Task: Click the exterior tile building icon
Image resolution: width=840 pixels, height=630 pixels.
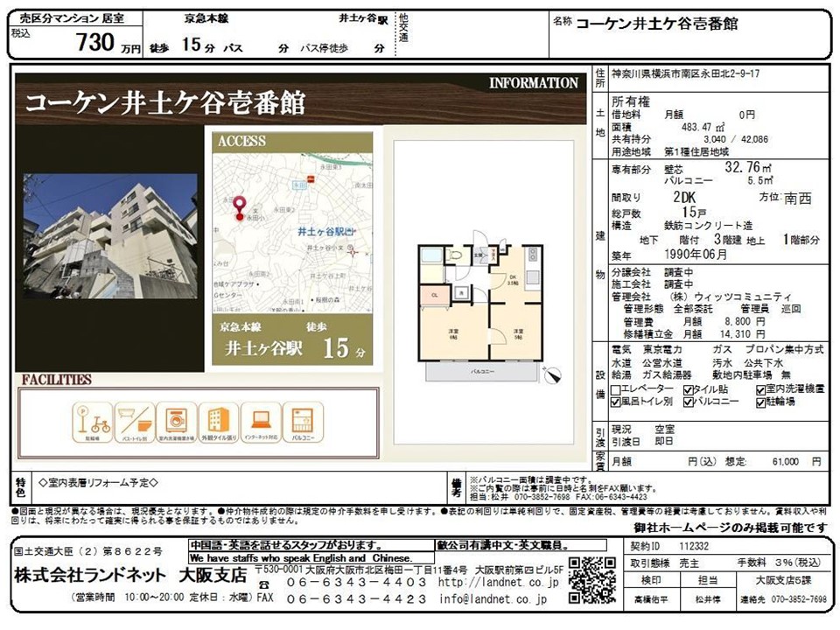Action: (219, 423)
